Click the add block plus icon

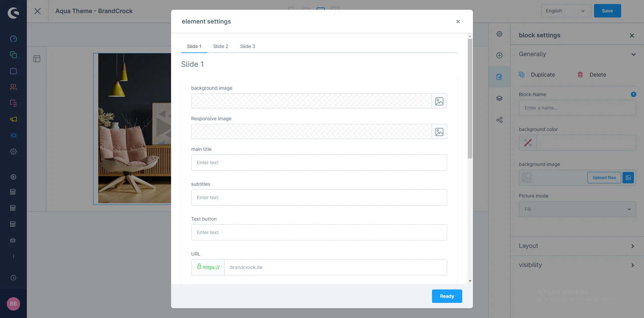(x=499, y=55)
